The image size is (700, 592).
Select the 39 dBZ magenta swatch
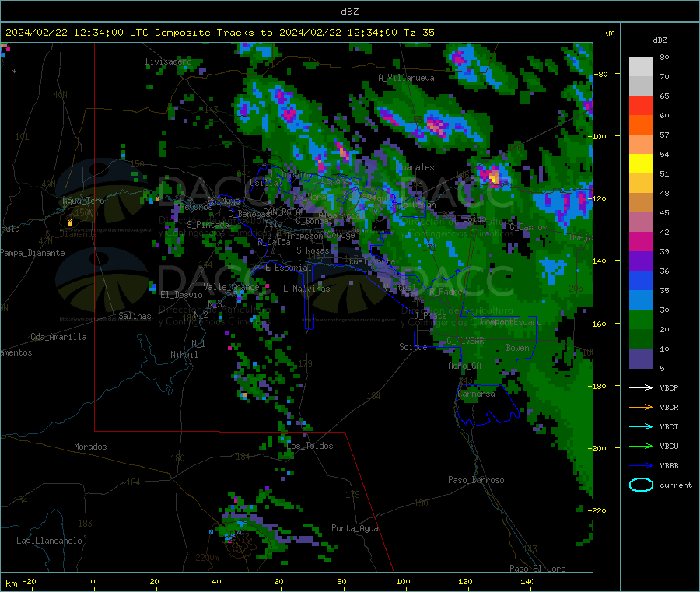(641, 241)
